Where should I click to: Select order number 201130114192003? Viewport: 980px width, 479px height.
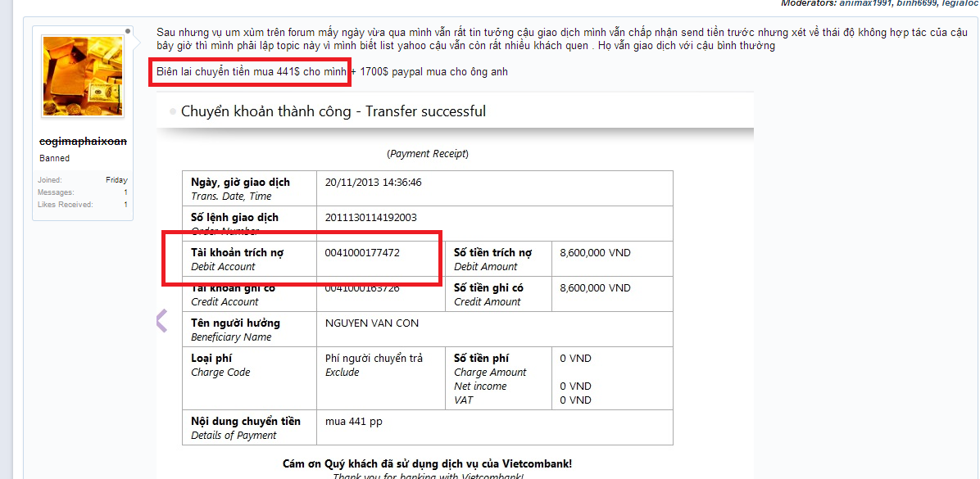(x=370, y=217)
